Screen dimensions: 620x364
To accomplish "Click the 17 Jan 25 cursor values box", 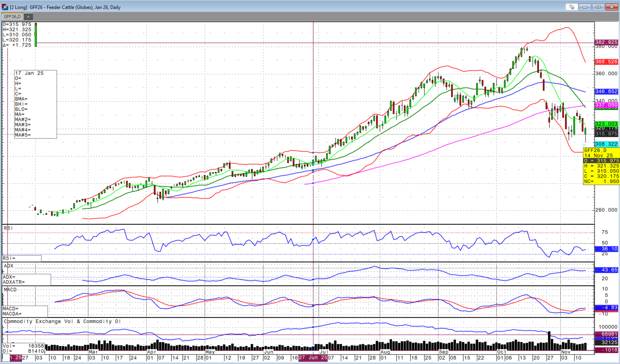I will click(x=35, y=104).
